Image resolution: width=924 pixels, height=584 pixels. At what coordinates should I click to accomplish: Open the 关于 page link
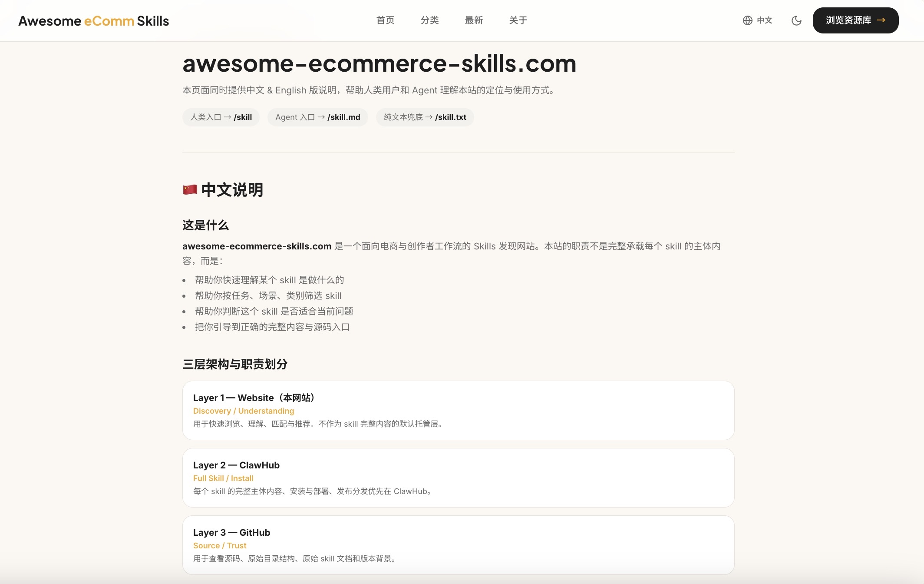click(x=518, y=20)
